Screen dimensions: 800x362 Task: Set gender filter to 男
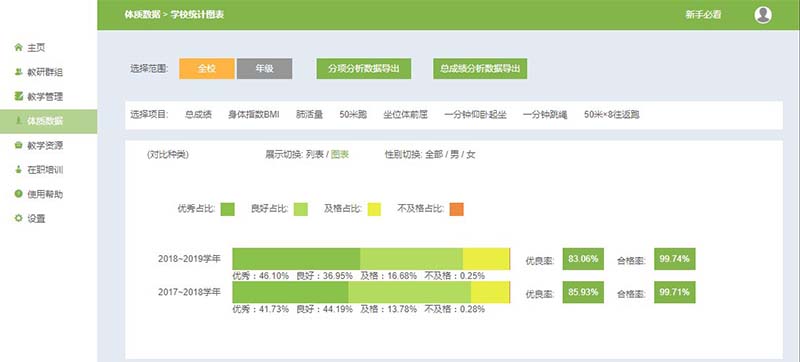click(x=454, y=154)
